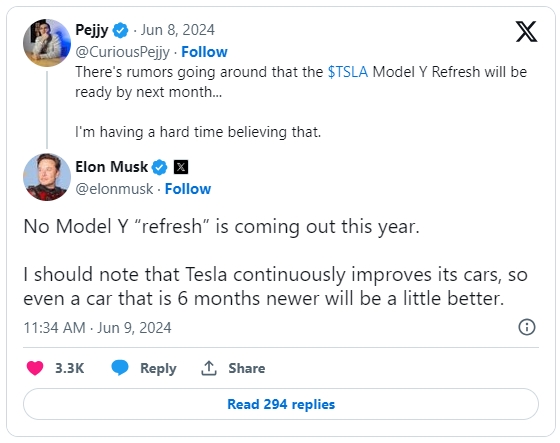Click the Jun 8, 2024 date link
Image resolution: width=560 pixels, height=443 pixels.
[178, 30]
